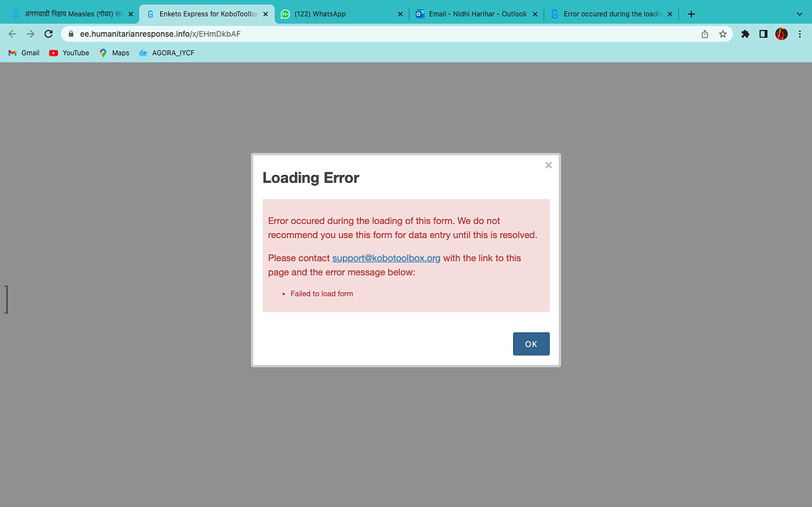Close the Loading Error dialog with the X

(548, 165)
